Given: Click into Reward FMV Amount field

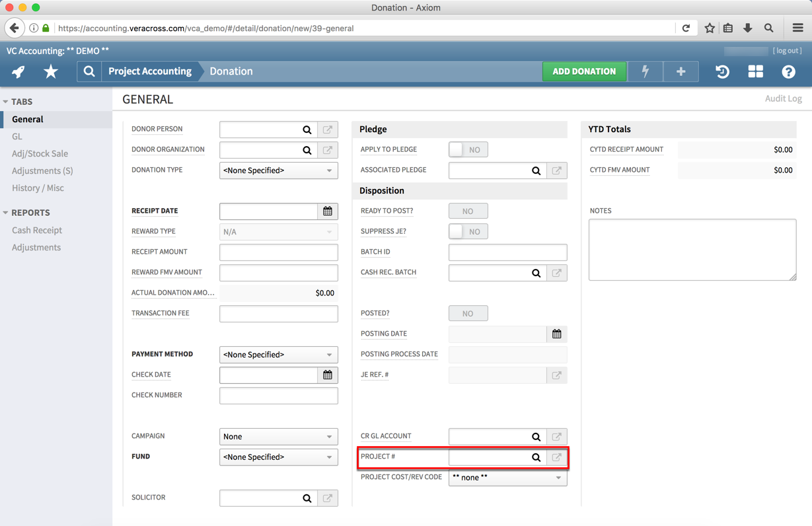Looking at the screenshot, I should coord(279,273).
